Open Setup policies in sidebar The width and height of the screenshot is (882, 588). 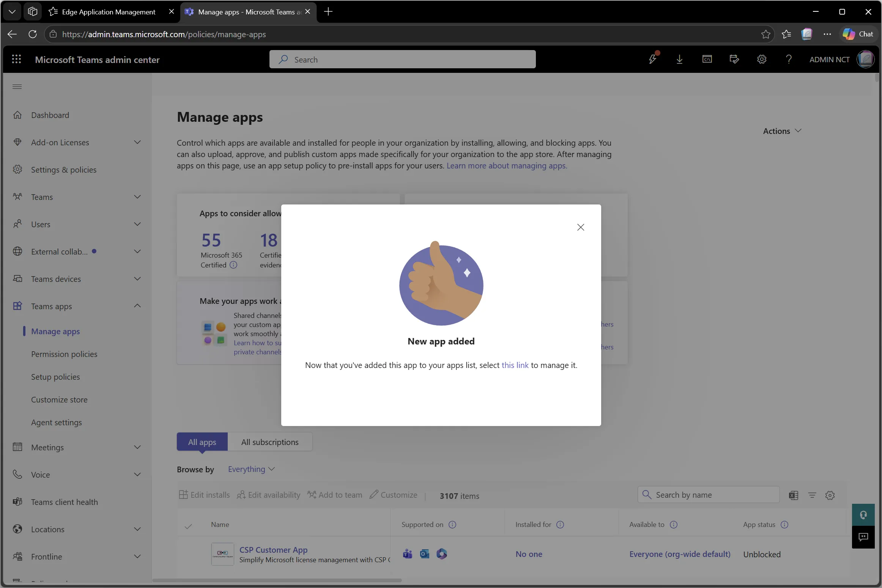[55, 377]
